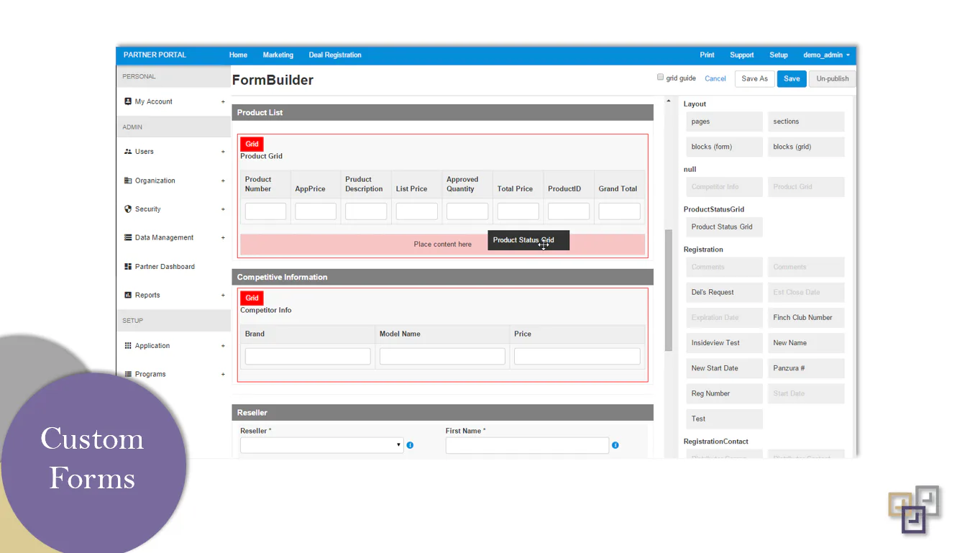Expand the Application sidebar item plus
980x553 pixels.
(x=223, y=346)
